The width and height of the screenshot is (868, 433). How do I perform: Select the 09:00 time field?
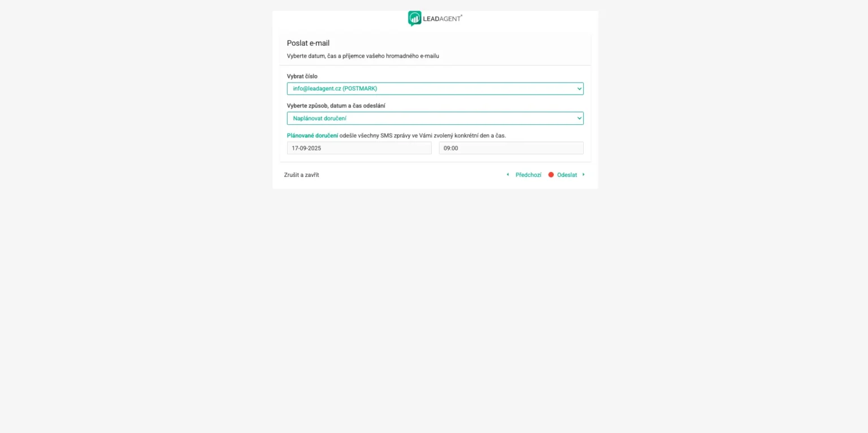coord(511,148)
